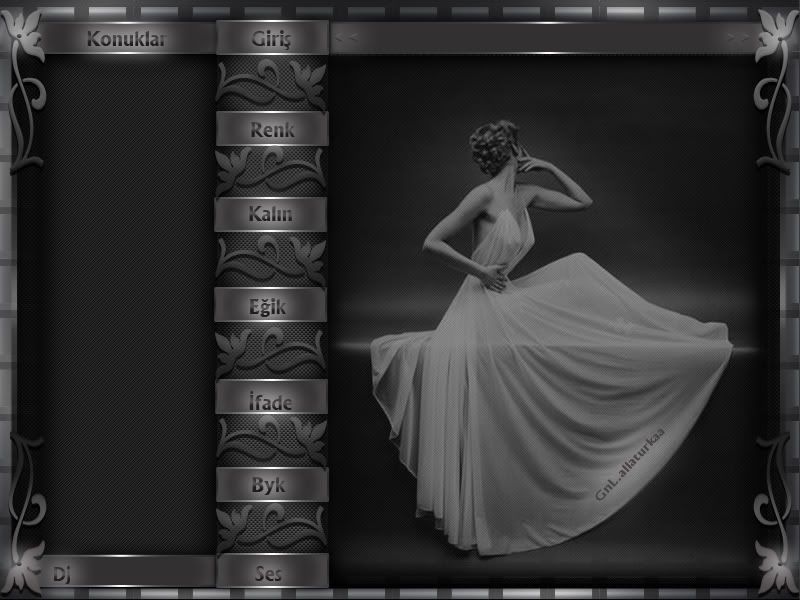The width and height of the screenshot is (800, 600).
Task: Open the Konuklar guest list header
Action: (x=126, y=39)
